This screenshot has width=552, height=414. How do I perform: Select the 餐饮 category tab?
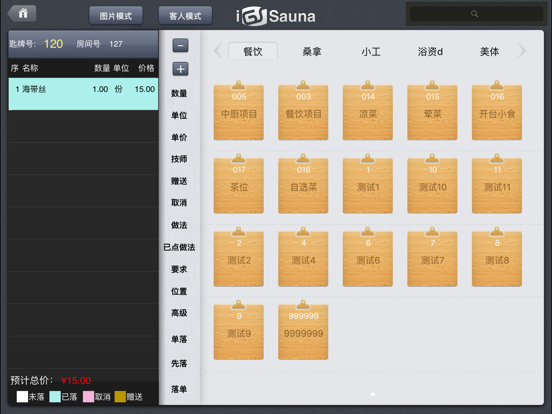[253, 51]
